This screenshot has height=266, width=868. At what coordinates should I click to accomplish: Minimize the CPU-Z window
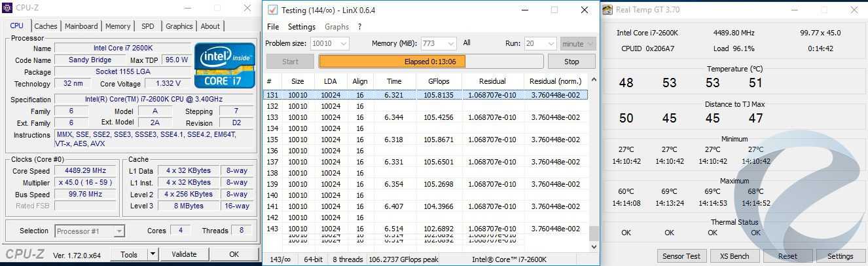coord(188,8)
